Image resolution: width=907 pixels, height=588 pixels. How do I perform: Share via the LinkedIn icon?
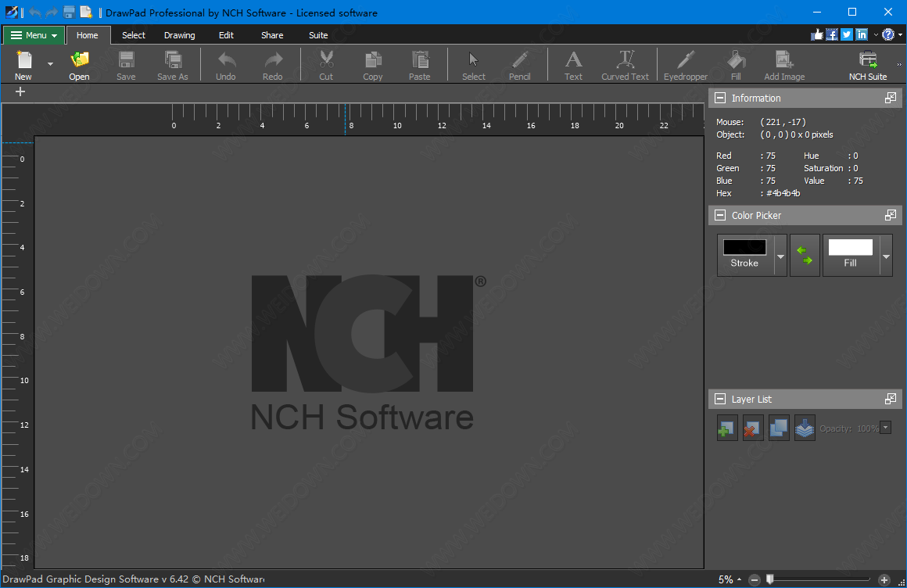coord(862,34)
